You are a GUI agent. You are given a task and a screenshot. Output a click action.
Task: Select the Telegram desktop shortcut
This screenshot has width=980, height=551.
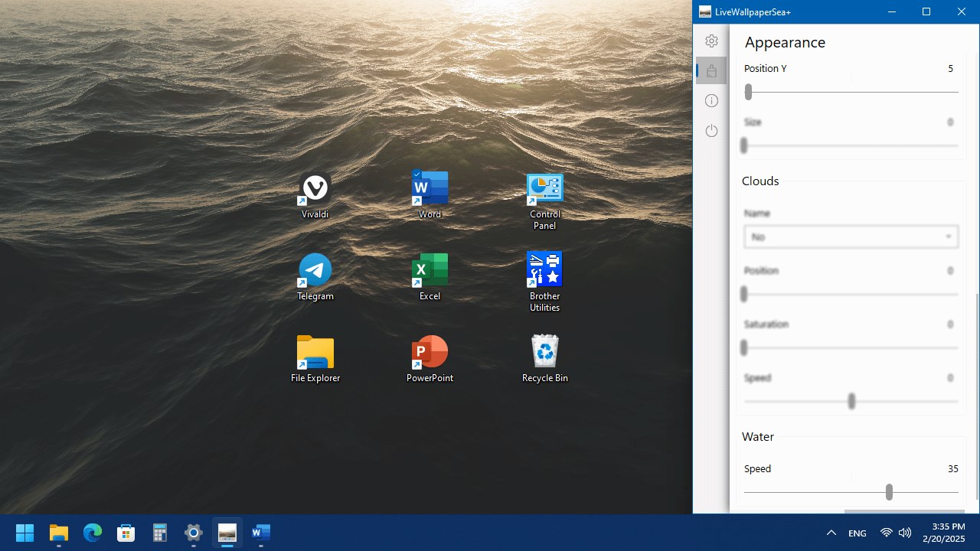pyautogui.click(x=315, y=277)
